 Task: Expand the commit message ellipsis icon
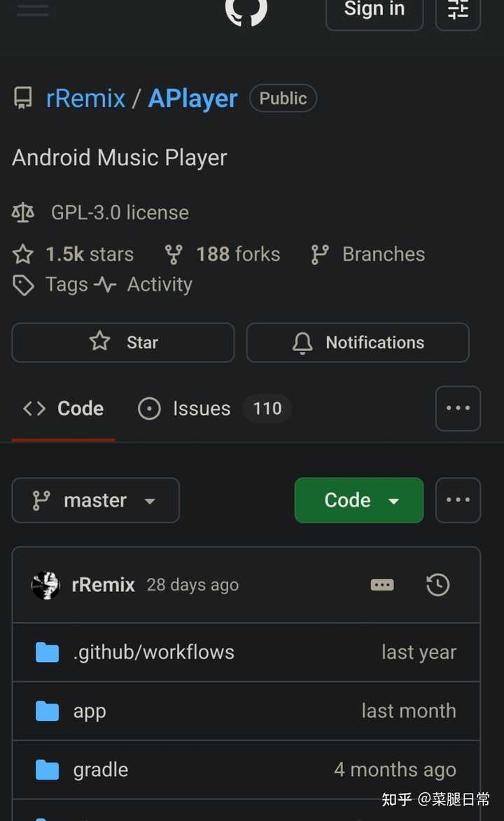click(382, 585)
